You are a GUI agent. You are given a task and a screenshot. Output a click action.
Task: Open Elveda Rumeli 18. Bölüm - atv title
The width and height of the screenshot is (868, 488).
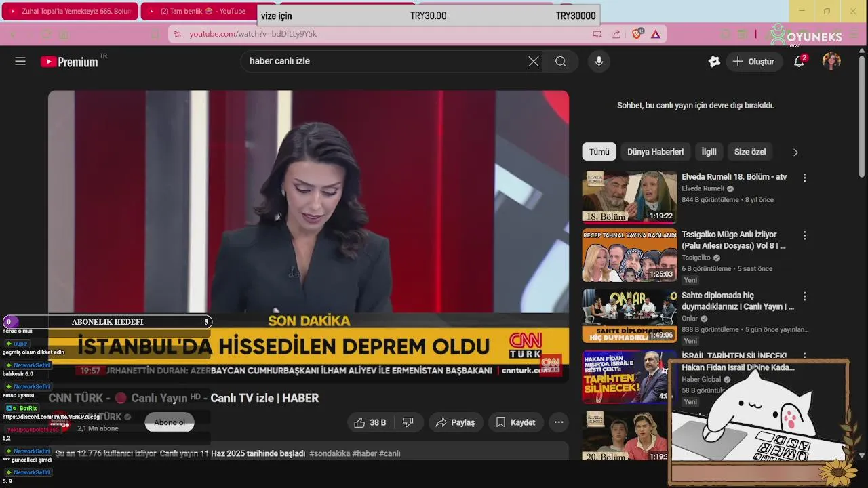click(734, 177)
